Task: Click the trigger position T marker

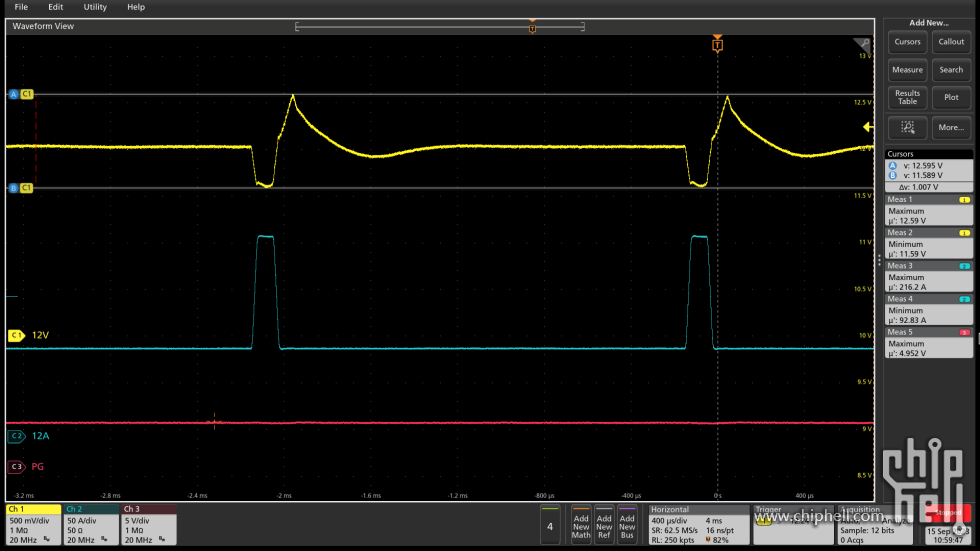Action: (718, 44)
